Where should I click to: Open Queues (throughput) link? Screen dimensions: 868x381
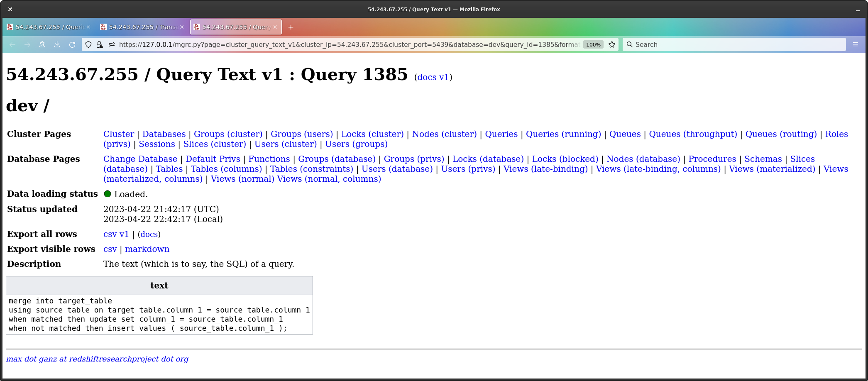[x=693, y=134]
